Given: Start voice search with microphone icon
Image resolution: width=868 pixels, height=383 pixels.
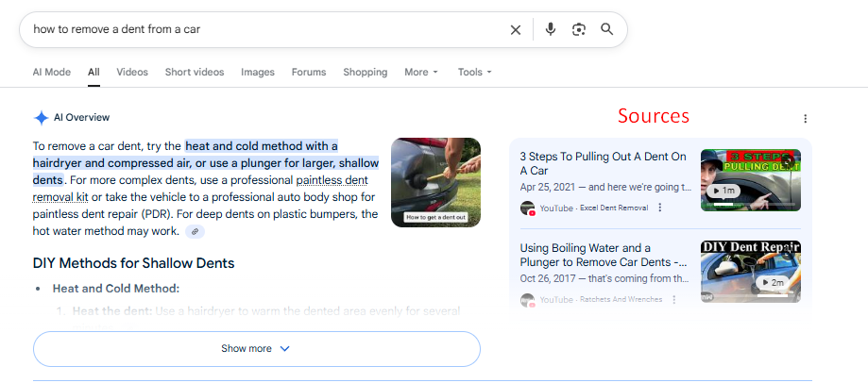Looking at the screenshot, I should click(x=551, y=29).
